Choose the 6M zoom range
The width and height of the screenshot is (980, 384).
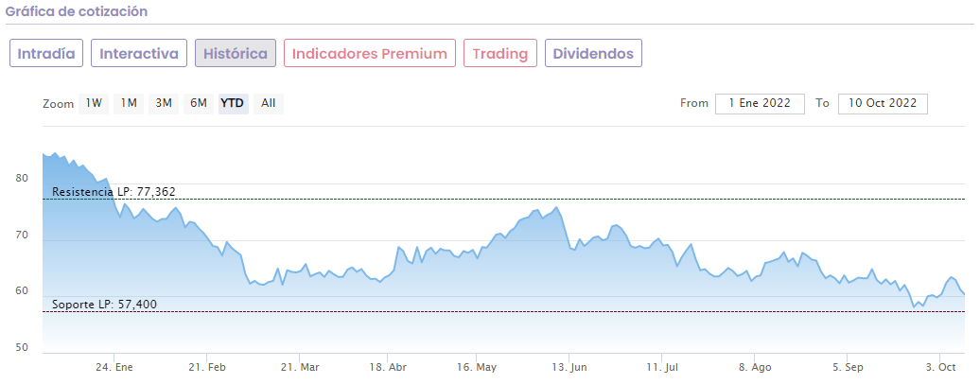tap(198, 103)
